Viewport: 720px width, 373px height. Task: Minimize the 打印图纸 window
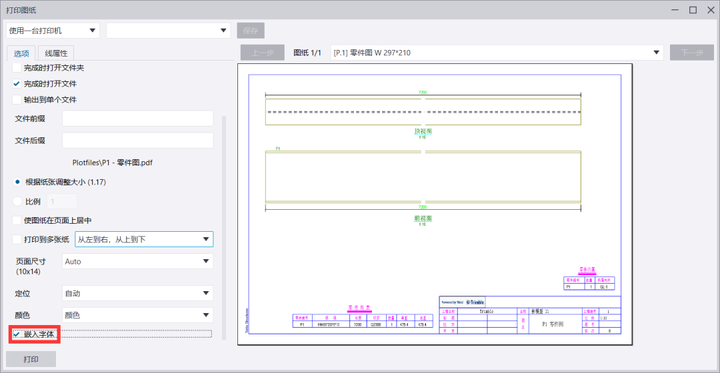pyautogui.click(x=675, y=10)
